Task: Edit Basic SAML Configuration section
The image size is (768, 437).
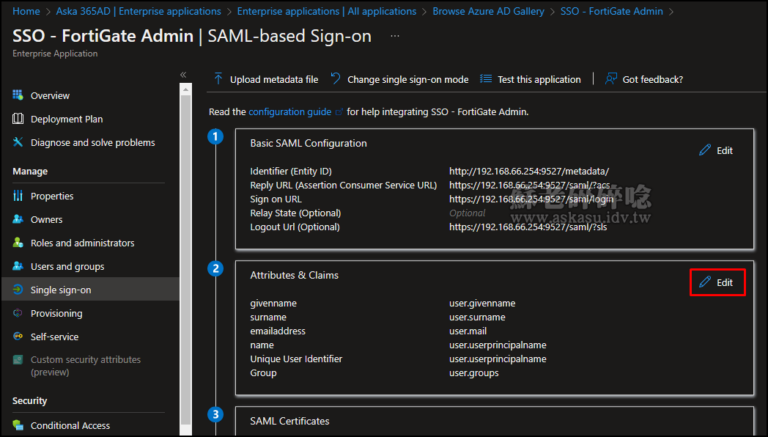Action: pos(716,150)
